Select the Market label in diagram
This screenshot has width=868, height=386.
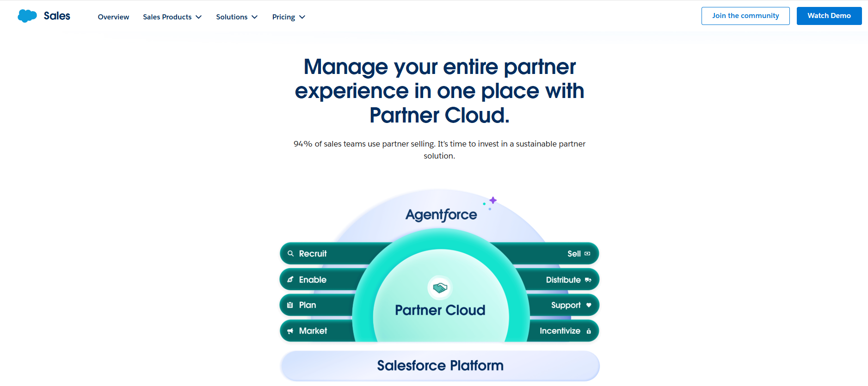(313, 331)
